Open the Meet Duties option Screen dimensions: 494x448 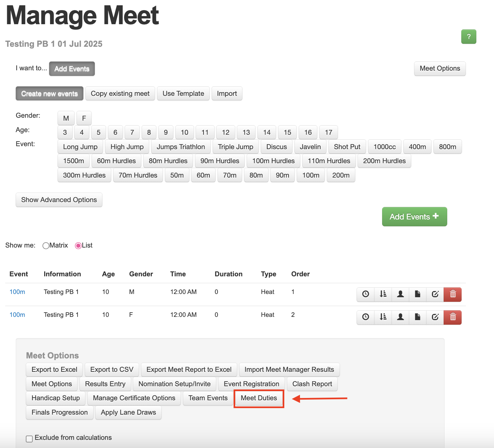tap(258, 398)
